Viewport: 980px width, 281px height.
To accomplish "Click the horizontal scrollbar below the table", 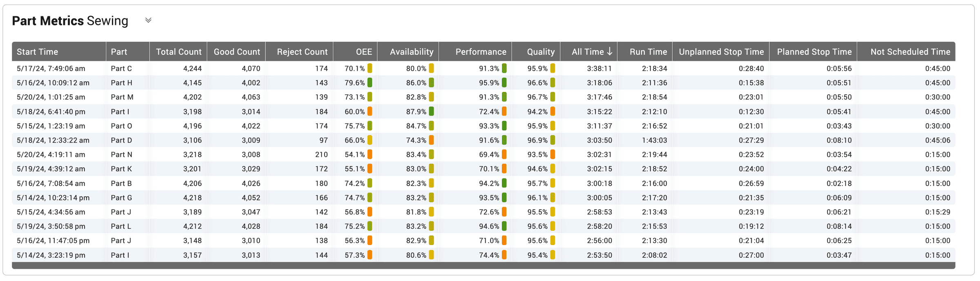I will [x=483, y=265].
